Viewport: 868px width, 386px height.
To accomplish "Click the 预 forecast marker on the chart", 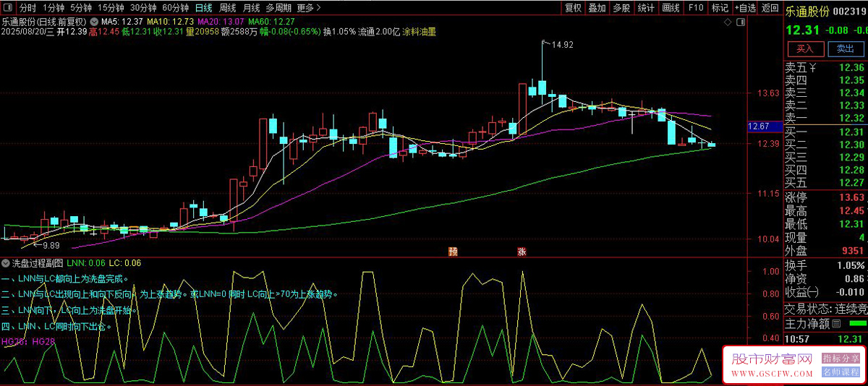I will (x=453, y=252).
